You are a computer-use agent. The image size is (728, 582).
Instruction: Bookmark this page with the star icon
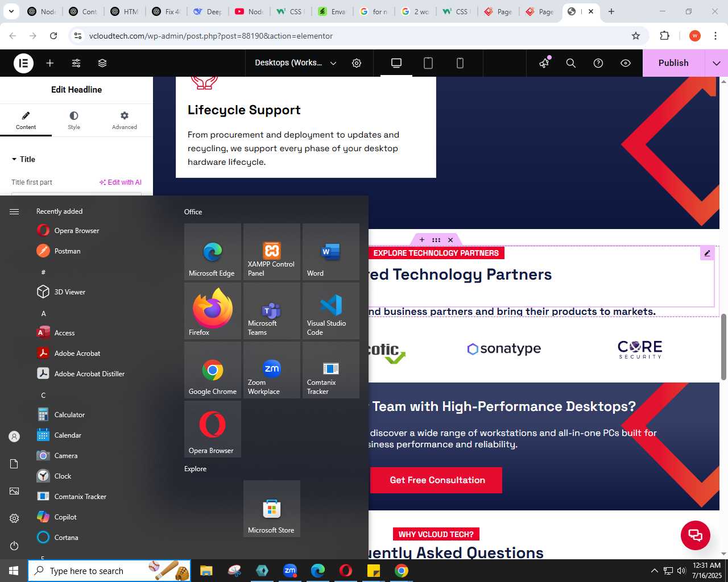636,36
